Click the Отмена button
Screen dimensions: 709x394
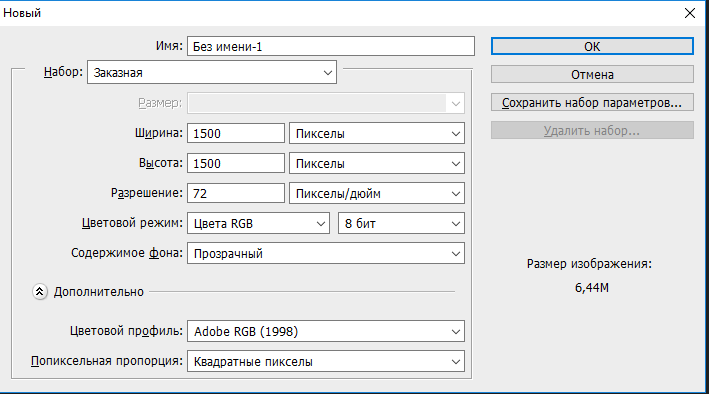coord(592,74)
